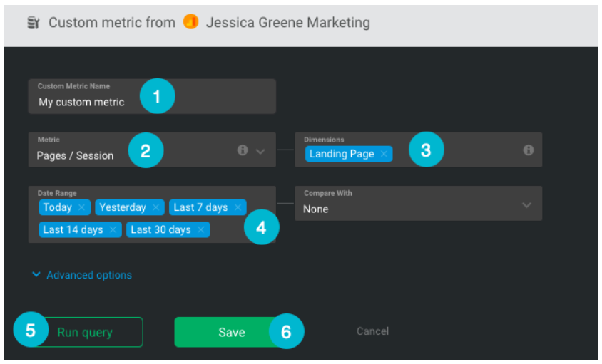Click the Landing Page tag label
The width and height of the screenshot is (602, 364).
(342, 154)
